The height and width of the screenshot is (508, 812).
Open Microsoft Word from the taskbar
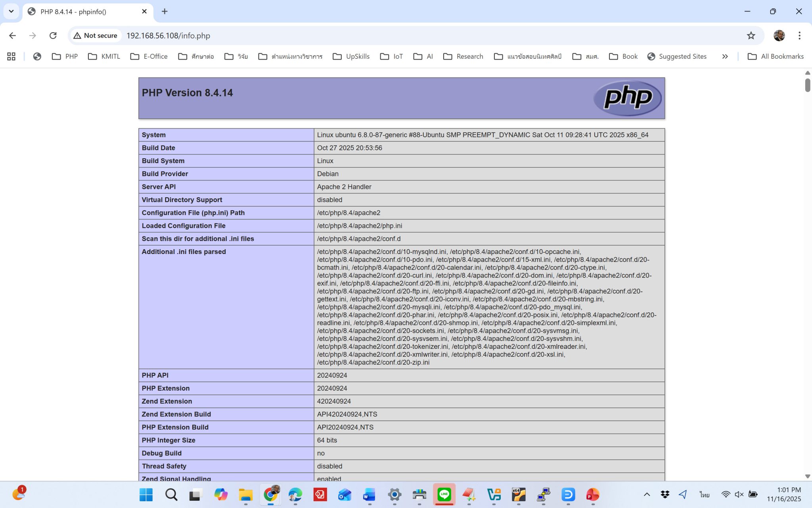[369, 495]
